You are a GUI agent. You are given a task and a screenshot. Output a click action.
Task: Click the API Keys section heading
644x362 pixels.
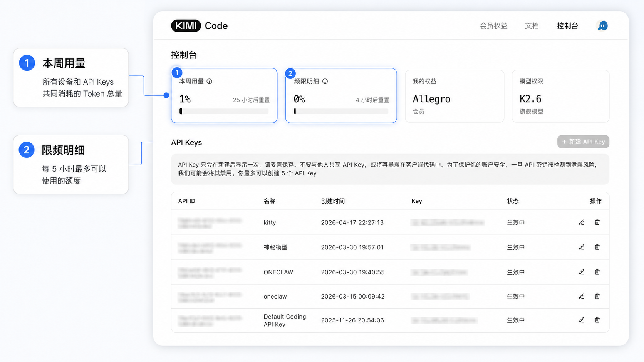[186, 142]
